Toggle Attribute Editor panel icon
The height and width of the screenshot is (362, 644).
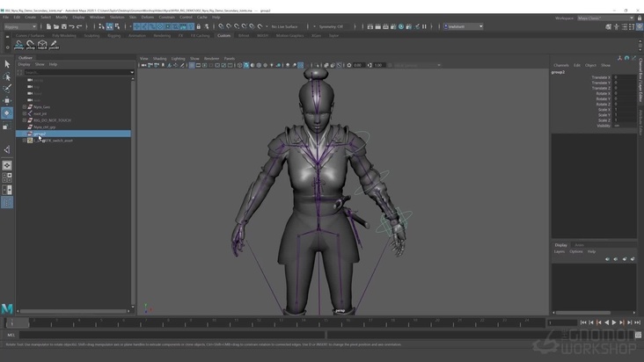coord(625,26)
